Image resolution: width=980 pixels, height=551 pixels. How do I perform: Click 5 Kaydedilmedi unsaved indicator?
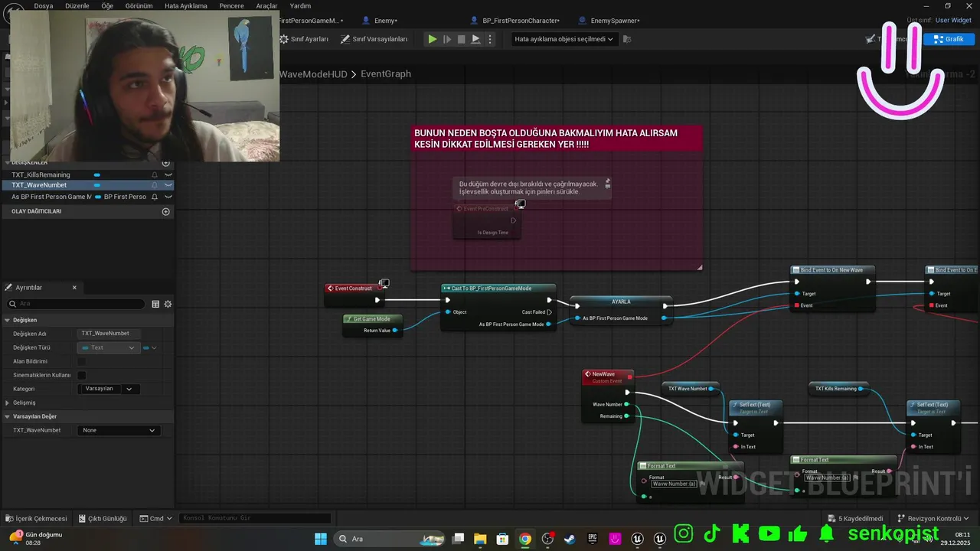855,518
